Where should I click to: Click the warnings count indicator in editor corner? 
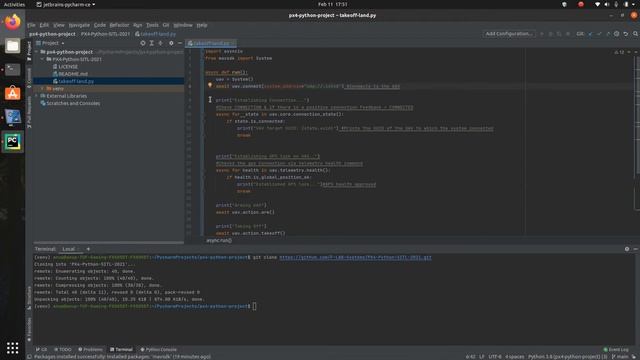pos(619,52)
